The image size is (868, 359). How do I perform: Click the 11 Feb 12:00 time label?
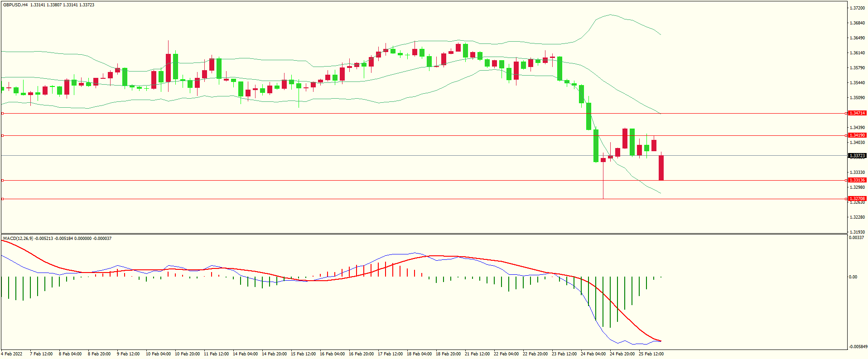pos(216,354)
